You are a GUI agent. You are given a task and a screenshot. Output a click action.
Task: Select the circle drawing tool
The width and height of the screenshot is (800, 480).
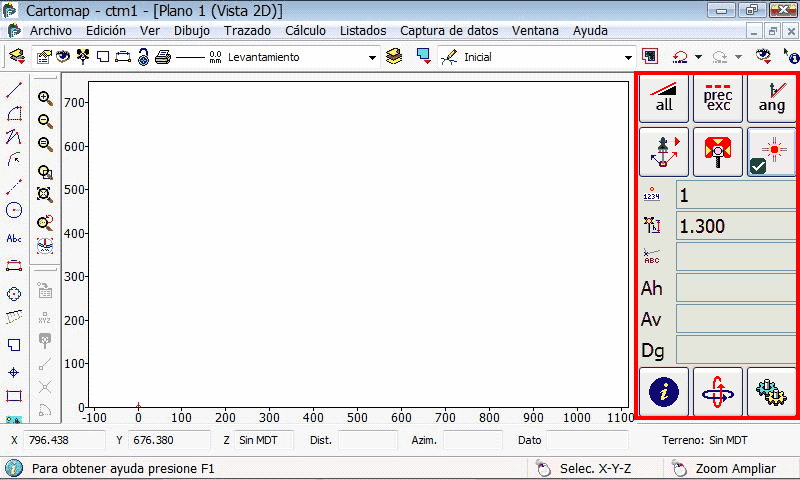14,210
